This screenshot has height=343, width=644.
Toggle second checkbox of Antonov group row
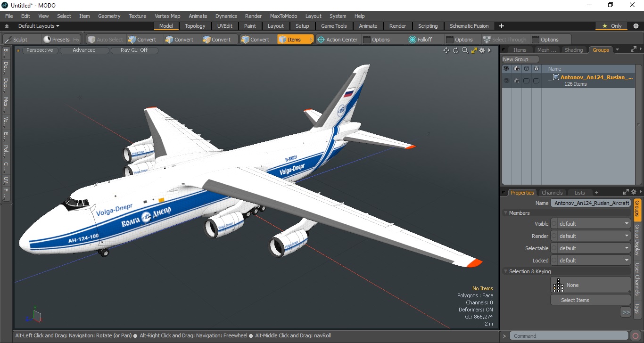click(x=536, y=81)
